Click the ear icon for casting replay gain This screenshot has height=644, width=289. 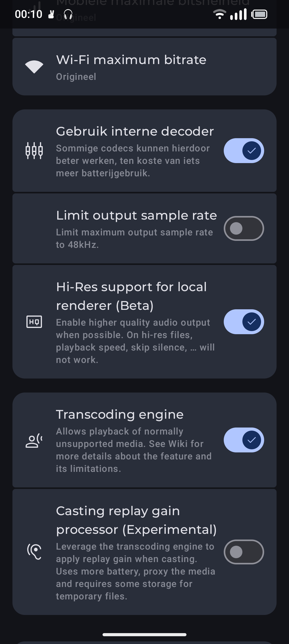[34, 552]
